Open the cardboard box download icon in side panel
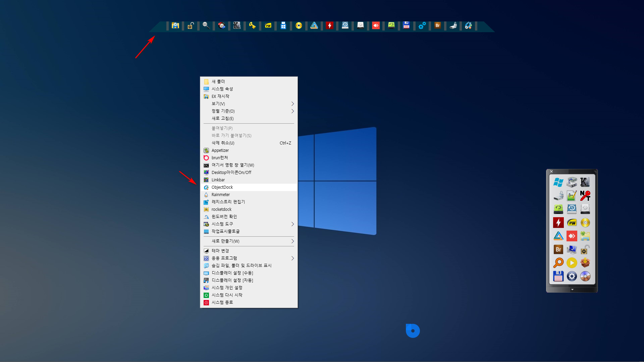The height and width of the screenshot is (362, 644). tap(585, 263)
